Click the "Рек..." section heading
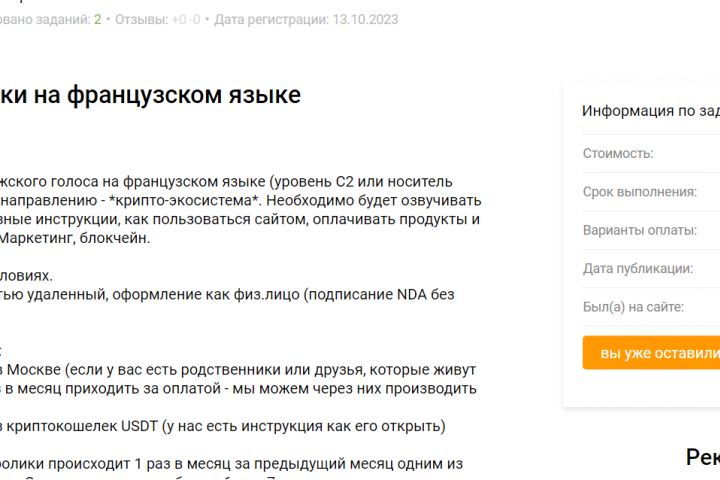The width and height of the screenshot is (720, 480). coord(702,457)
